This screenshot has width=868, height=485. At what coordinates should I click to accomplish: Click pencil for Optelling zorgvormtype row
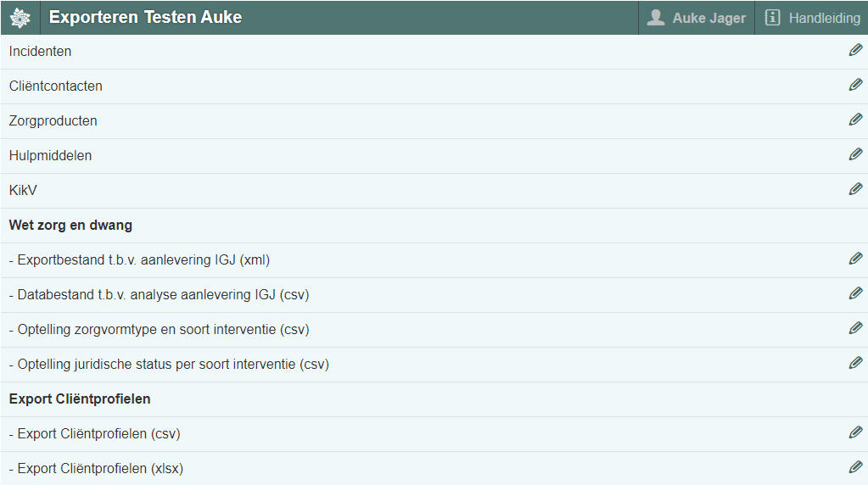click(855, 329)
